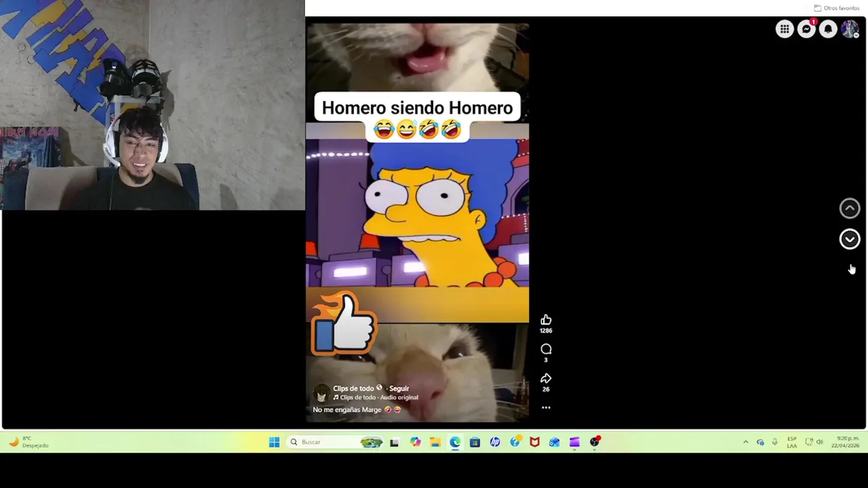Open the three-dot more options menu
The image size is (868, 488).
(546, 407)
